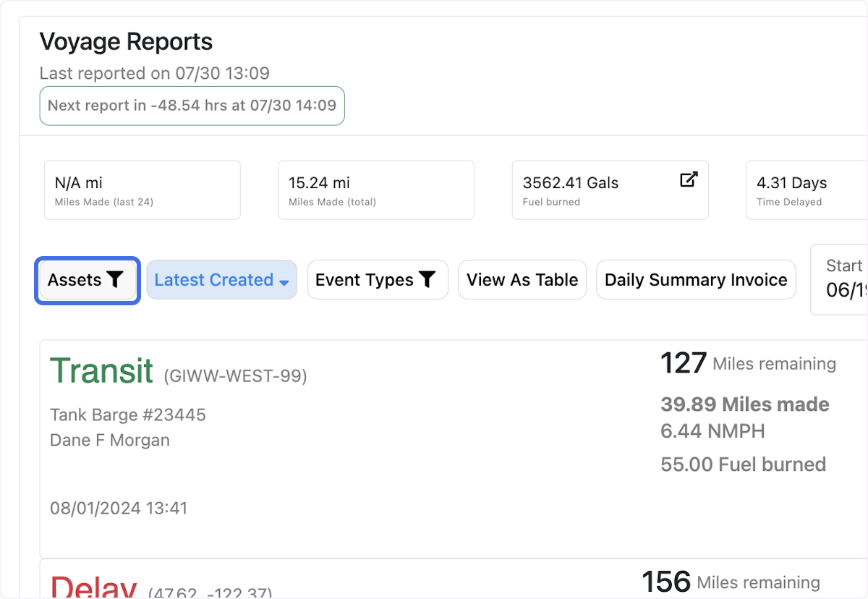Click the Dane F Morgan name
Viewport: 868px width, 599px height.
click(110, 440)
